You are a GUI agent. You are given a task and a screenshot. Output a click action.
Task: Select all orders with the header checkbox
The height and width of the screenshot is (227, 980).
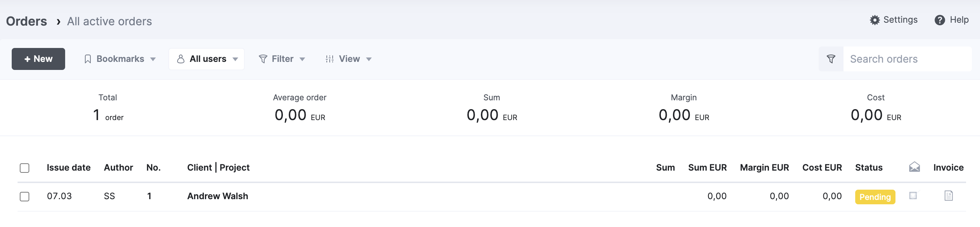(25, 168)
